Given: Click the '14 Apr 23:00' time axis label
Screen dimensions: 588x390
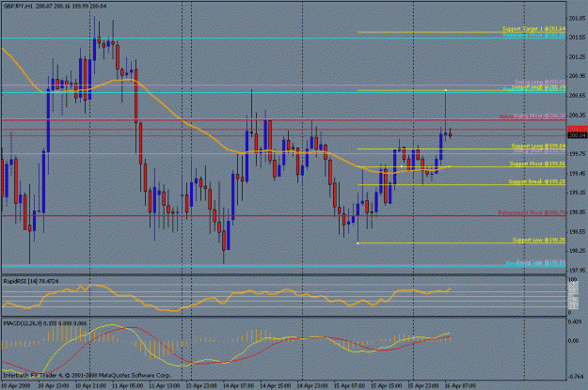Looking at the screenshot, I should point(312,385).
